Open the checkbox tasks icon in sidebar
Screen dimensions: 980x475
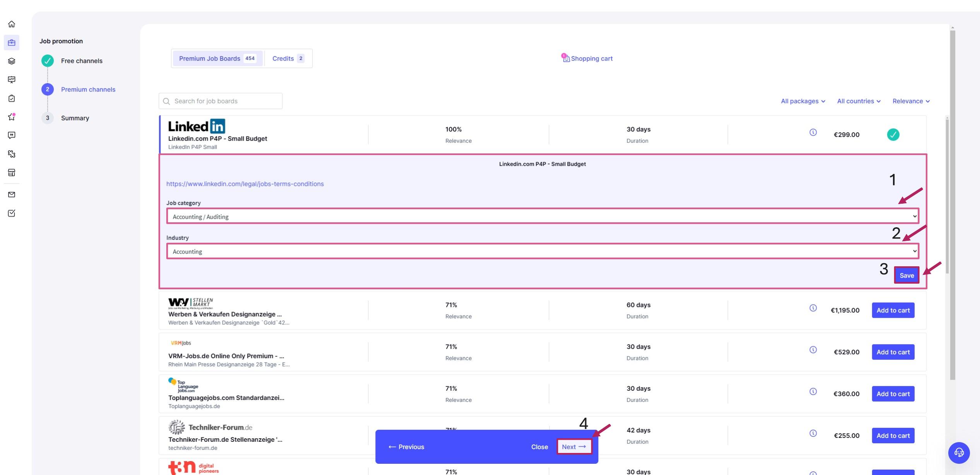(12, 213)
